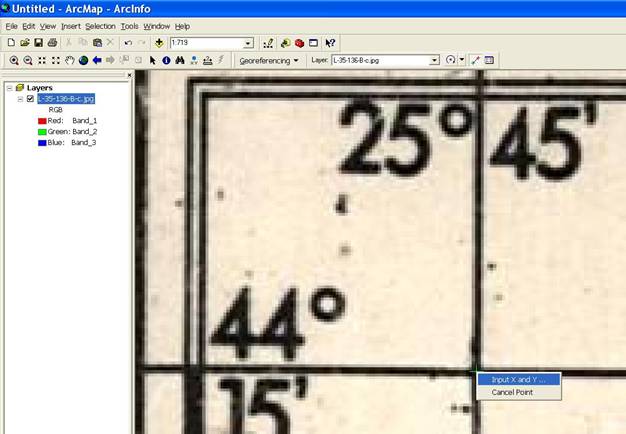
Task: Close the table of contents panel
Action: pyautogui.click(x=129, y=75)
